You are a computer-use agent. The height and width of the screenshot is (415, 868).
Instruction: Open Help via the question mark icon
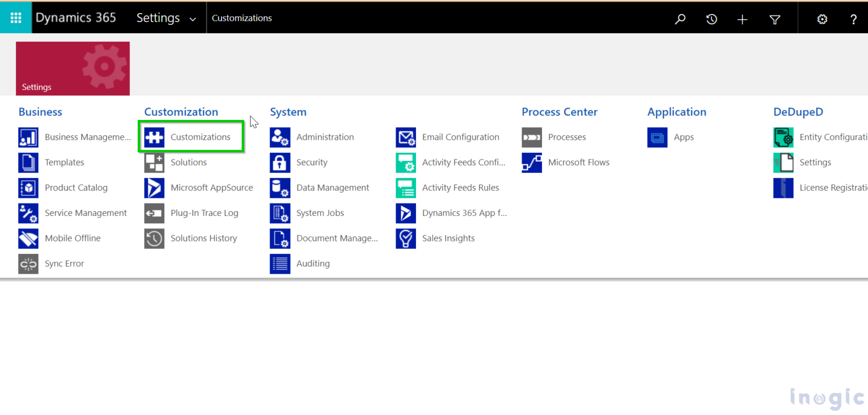(x=853, y=19)
